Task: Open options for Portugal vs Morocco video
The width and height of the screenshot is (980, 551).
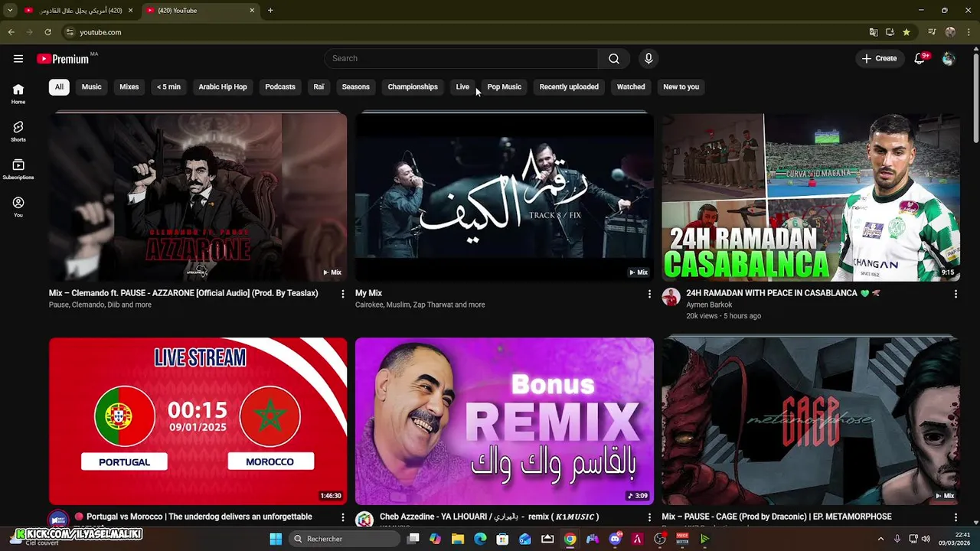Action: (342, 517)
